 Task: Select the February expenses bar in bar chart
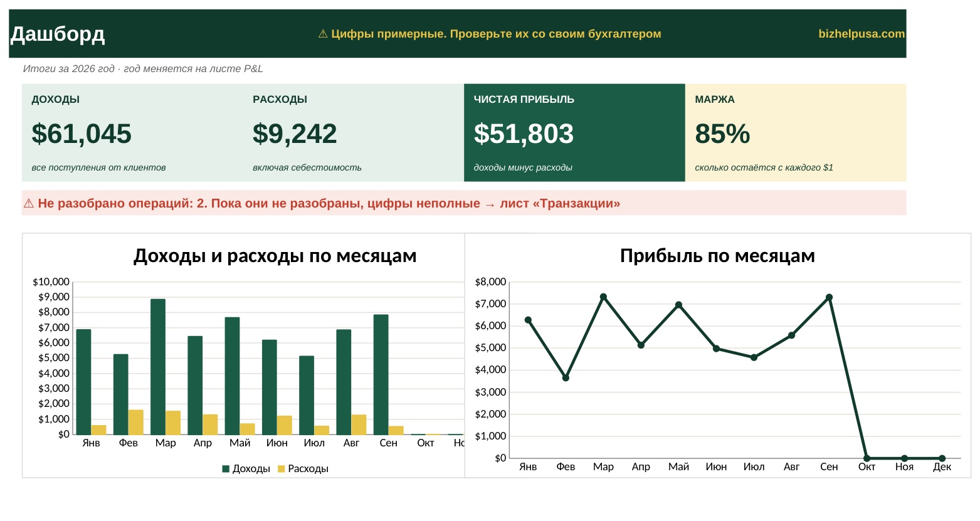[x=136, y=422]
